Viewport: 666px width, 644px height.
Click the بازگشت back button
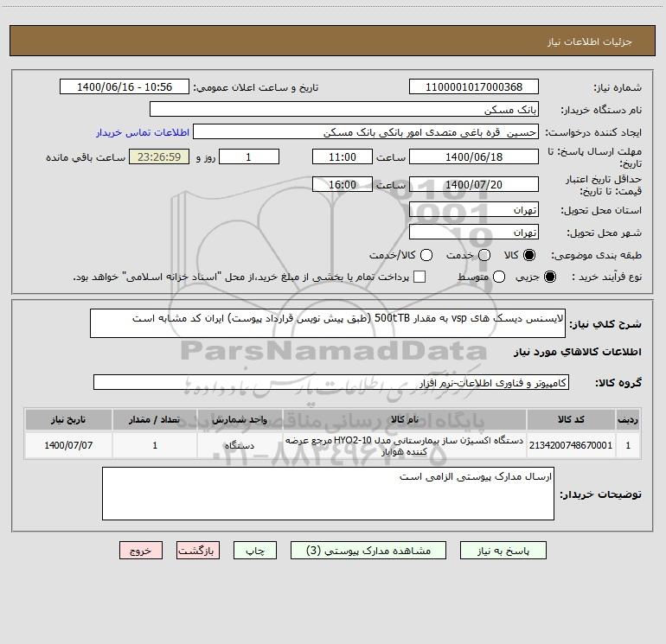click(x=198, y=551)
